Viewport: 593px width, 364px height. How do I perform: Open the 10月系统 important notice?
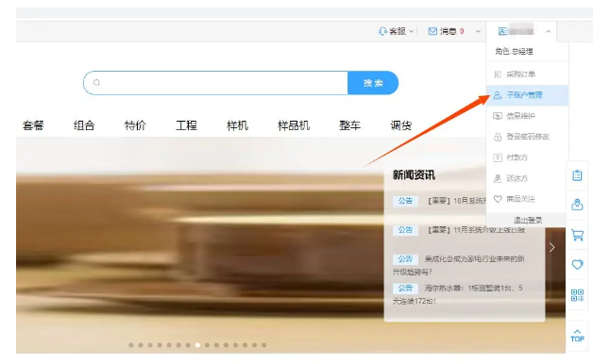tap(457, 201)
